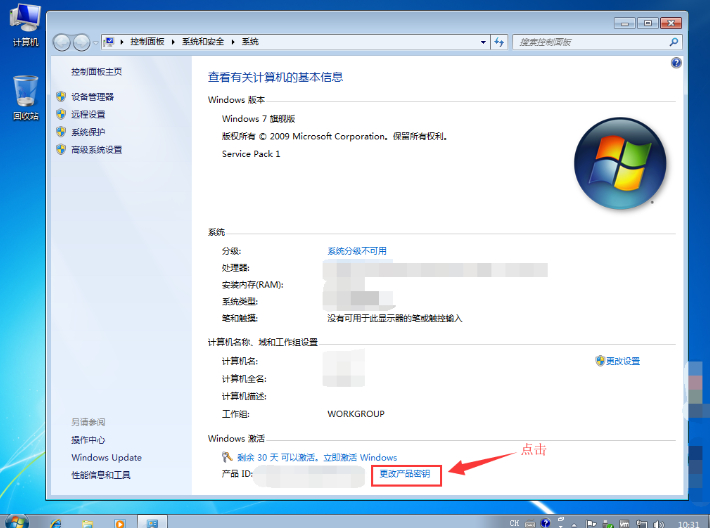This screenshot has width=710, height=528.
Task: Go to 控制面板主页
Action: pos(96,72)
